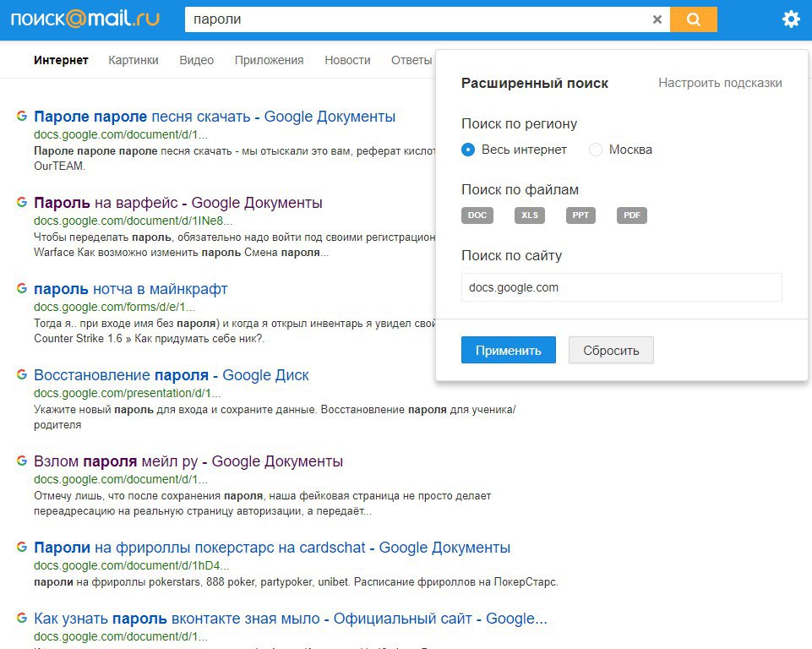Switch to the Приложения tab
This screenshot has width=812, height=649.
tap(269, 60)
